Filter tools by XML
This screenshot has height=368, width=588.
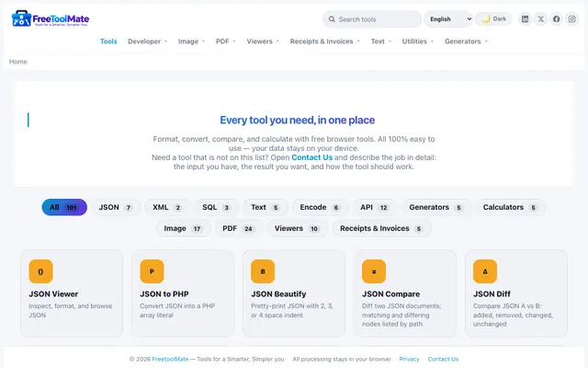click(167, 207)
